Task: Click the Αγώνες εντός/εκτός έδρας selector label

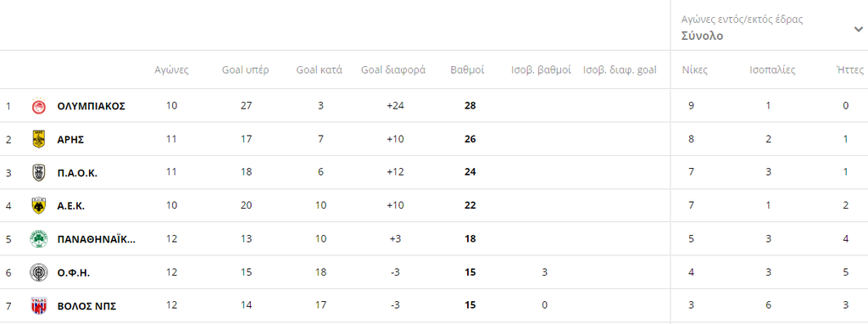Action: 743,20
